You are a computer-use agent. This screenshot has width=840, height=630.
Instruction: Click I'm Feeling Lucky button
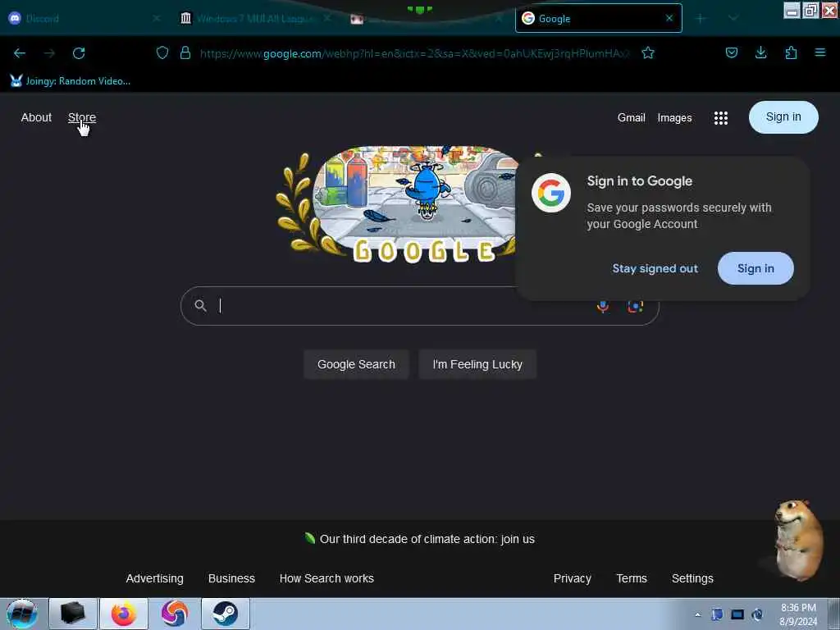477,364
